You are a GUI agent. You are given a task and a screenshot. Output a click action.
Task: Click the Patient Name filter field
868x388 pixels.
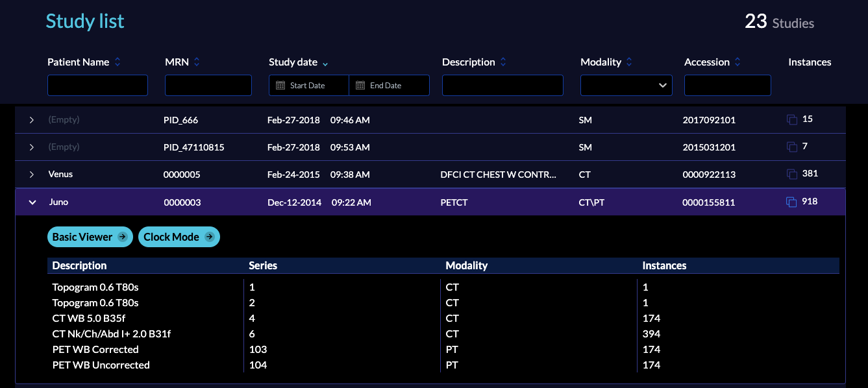[x=97, y=85]
